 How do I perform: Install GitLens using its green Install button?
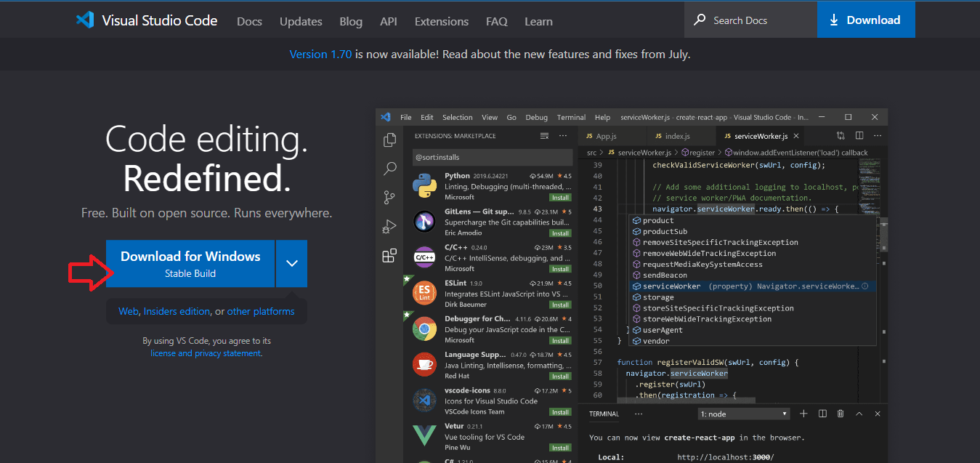coord(560,233)
